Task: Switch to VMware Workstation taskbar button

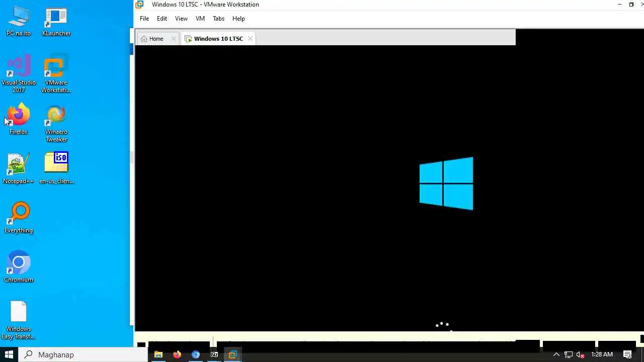Action: click(x=232, y=354)
